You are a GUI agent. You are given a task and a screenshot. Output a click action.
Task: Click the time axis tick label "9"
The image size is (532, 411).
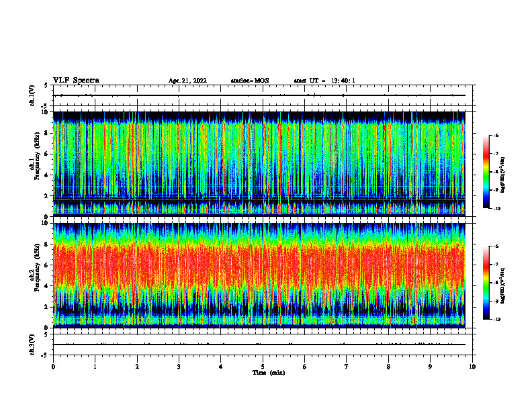430,367
